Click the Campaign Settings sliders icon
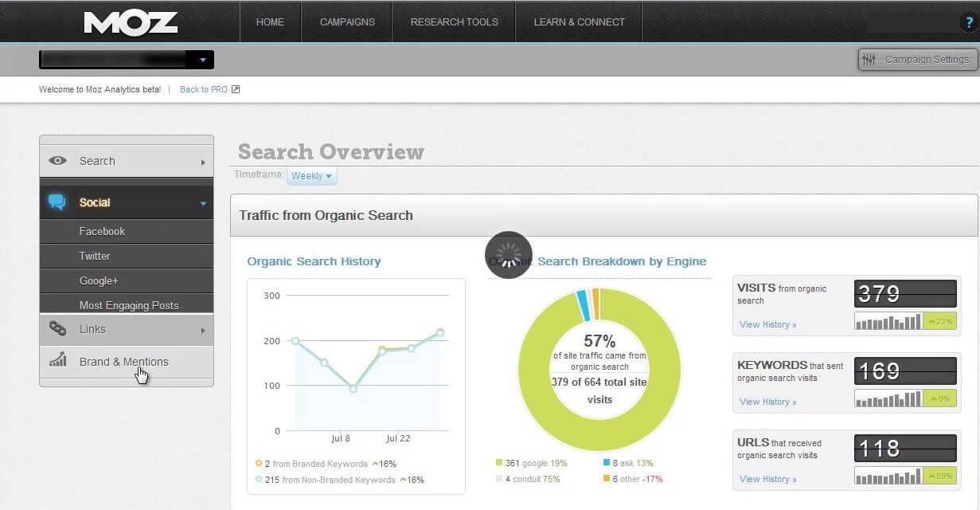This screenshot has width=980, height=510. click(x=869, y=60)
